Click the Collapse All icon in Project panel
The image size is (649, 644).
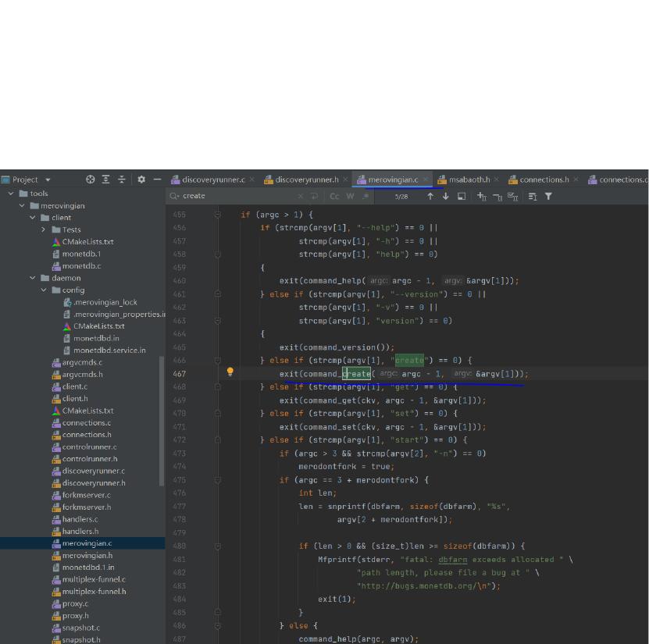tap(122, 180)
